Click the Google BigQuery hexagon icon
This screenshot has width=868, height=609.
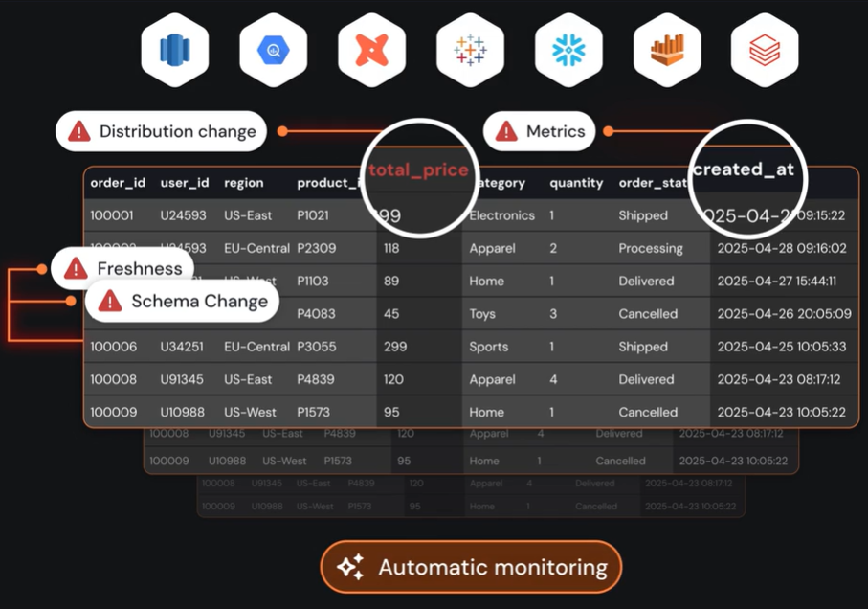coord(274,50)
